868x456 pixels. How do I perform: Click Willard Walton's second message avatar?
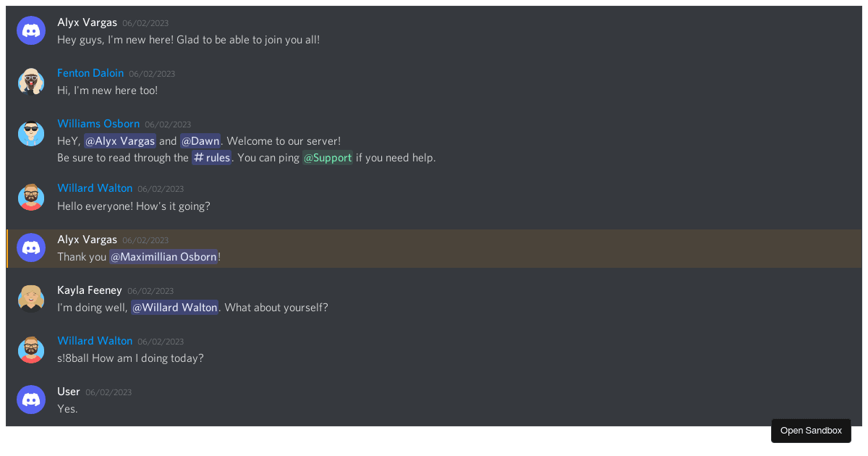click(x=31, y=350)
